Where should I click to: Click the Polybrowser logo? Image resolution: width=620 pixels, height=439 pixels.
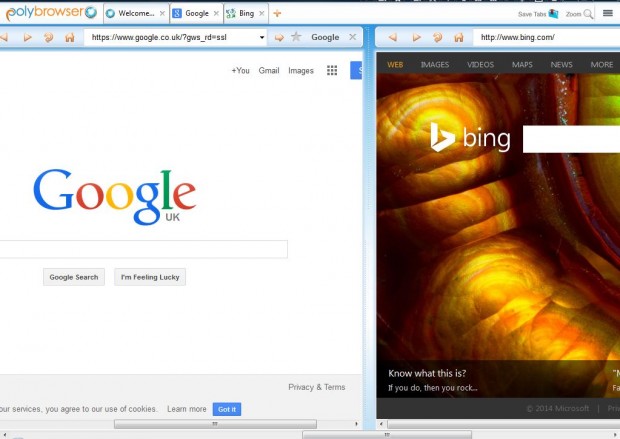(x=51, y=13)
